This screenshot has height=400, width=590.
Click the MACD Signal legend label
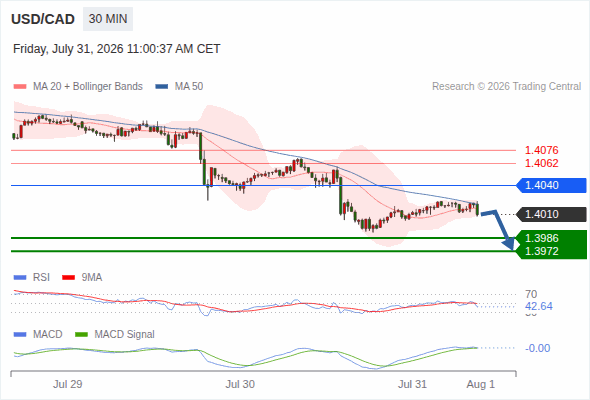[x=125, y=334]
